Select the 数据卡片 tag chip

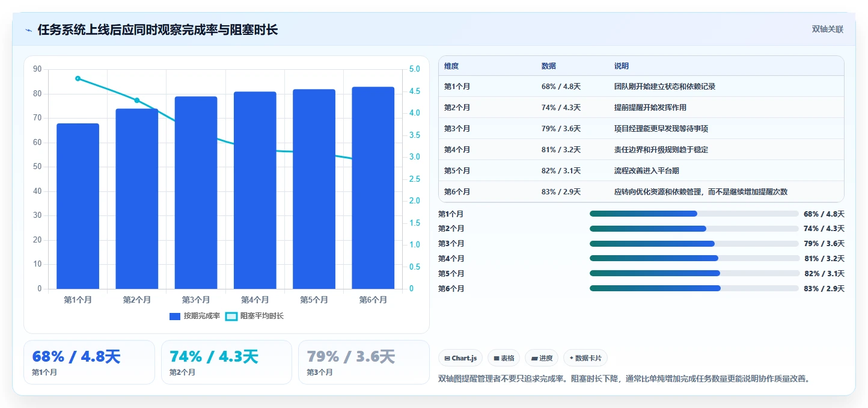(585, 358)
